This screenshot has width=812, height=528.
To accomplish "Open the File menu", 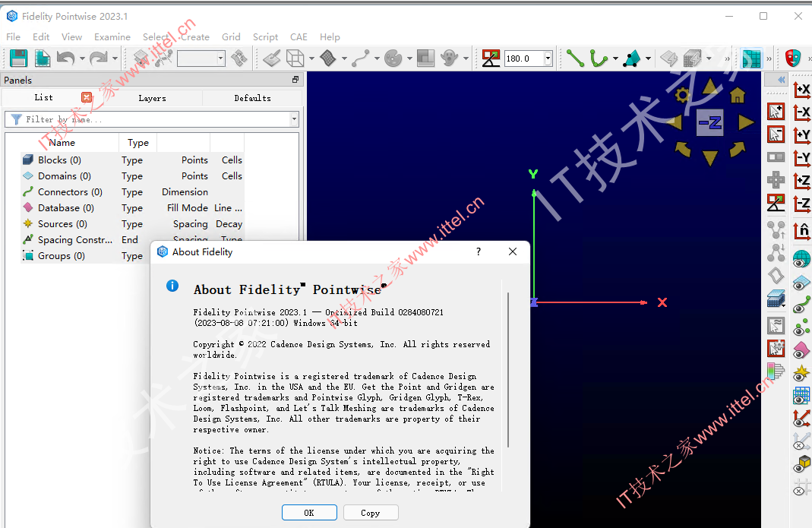I will pyautogui.click(x=14, y=36).
